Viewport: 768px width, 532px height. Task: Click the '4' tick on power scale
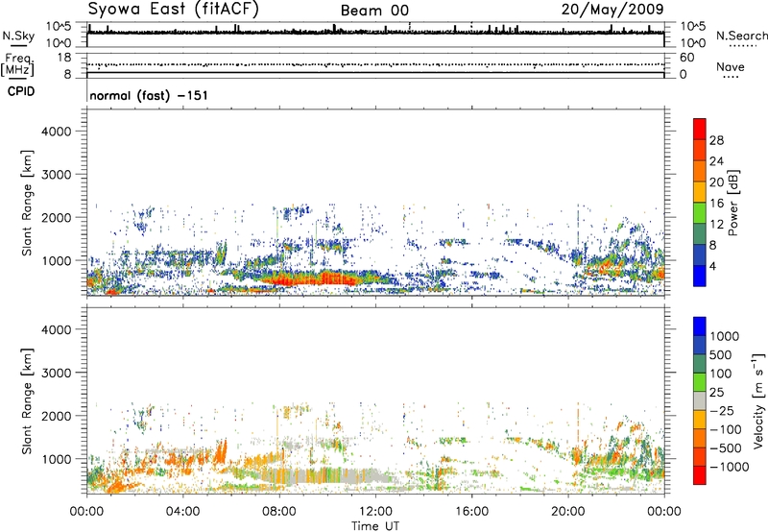pos(712,266)
